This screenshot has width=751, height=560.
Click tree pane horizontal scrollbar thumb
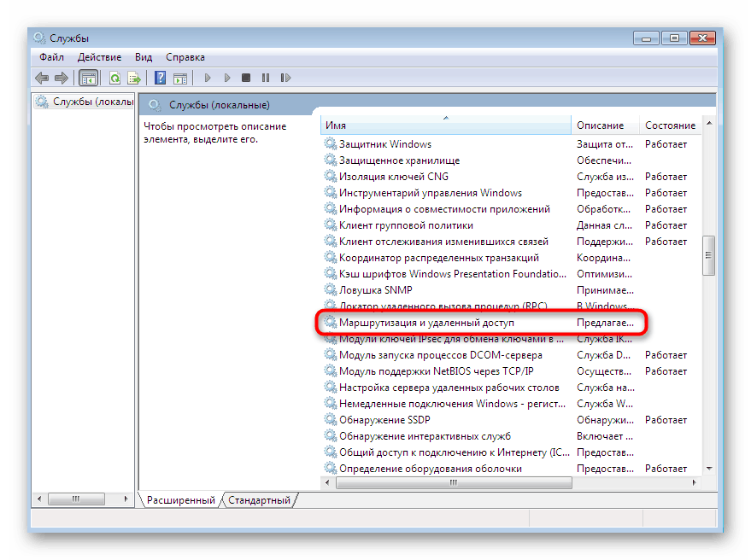76,499
